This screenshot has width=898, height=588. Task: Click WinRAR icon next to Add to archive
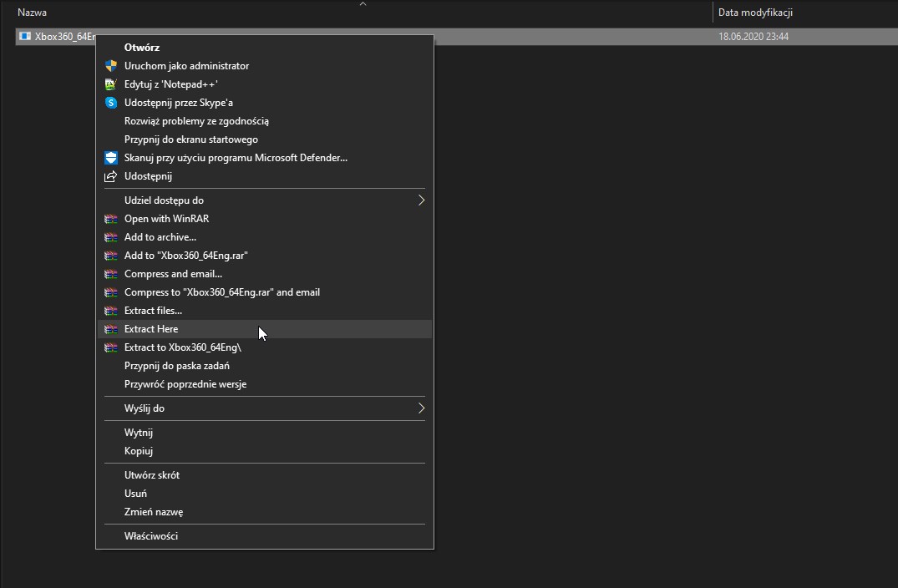coord(111,237)
